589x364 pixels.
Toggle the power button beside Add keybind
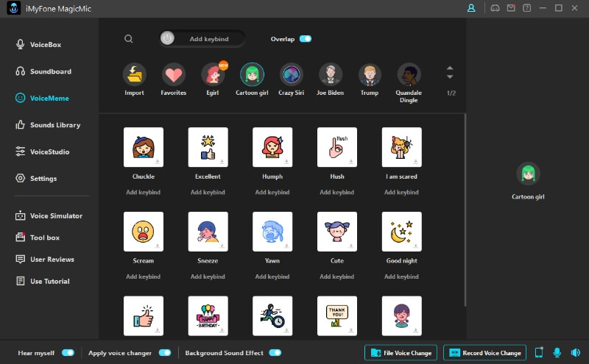167,38
